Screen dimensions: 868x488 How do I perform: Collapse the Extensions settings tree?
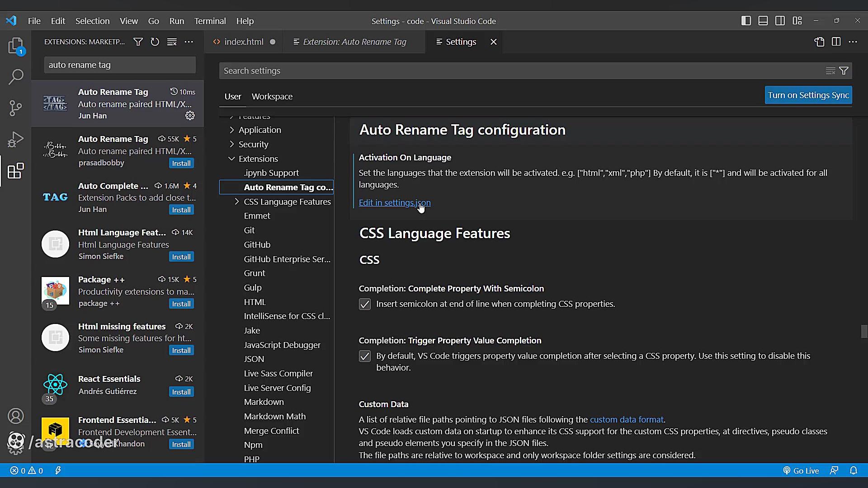click(231, 159)
